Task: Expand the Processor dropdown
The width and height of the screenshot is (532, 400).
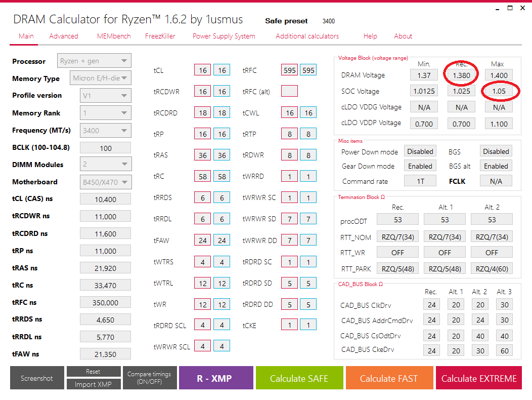Action: pos(94,61)
